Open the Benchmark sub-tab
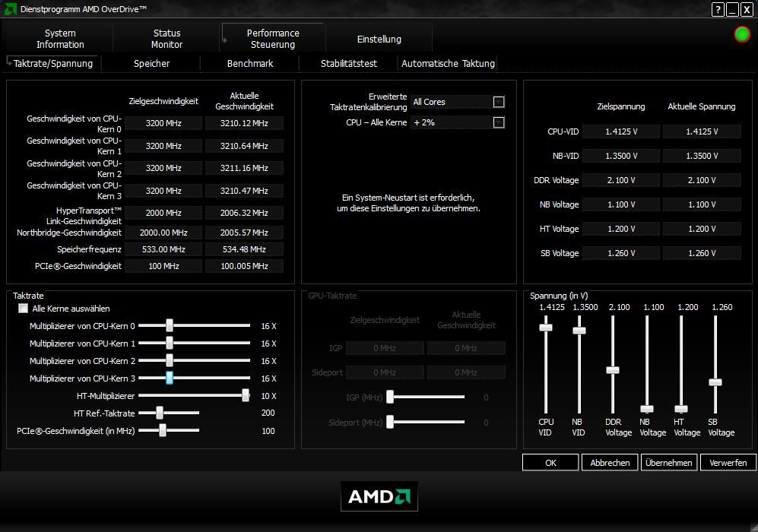Image resolution: width=758 pixels, height=532 pixels. click(250, 63)
